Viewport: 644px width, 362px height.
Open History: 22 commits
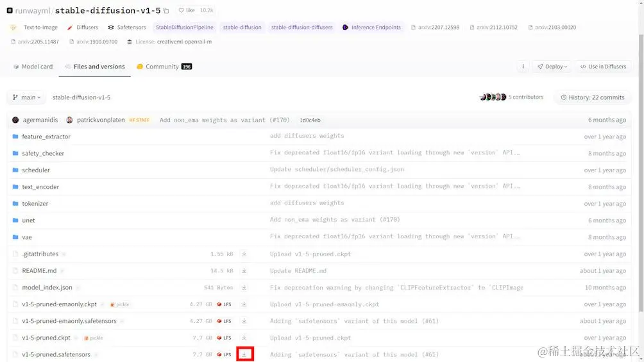click(x=592, y=97)
